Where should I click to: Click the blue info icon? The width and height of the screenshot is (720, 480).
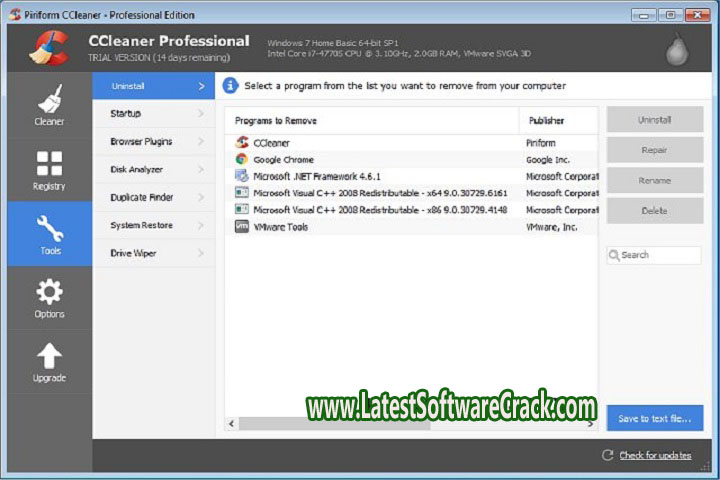coord(231,85)
